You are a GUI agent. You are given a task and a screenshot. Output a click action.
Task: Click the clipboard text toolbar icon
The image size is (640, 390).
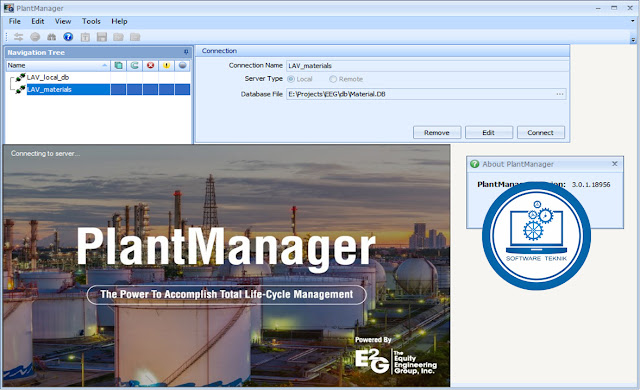point(85,37)
